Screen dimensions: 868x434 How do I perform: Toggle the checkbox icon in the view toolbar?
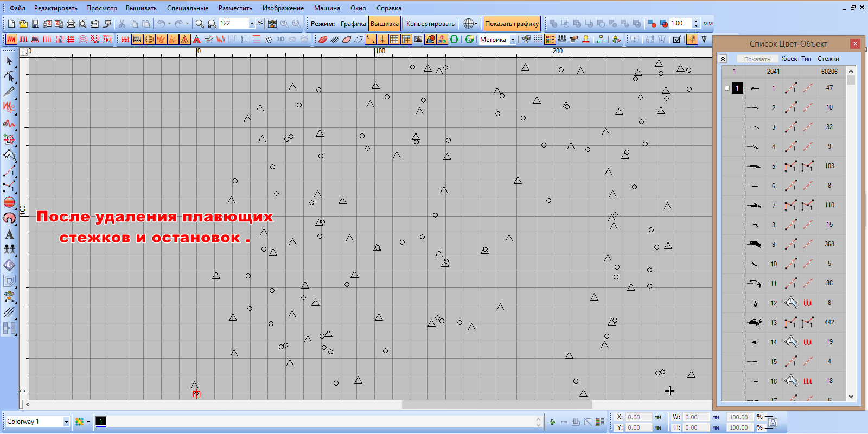[x=676, y=39]
